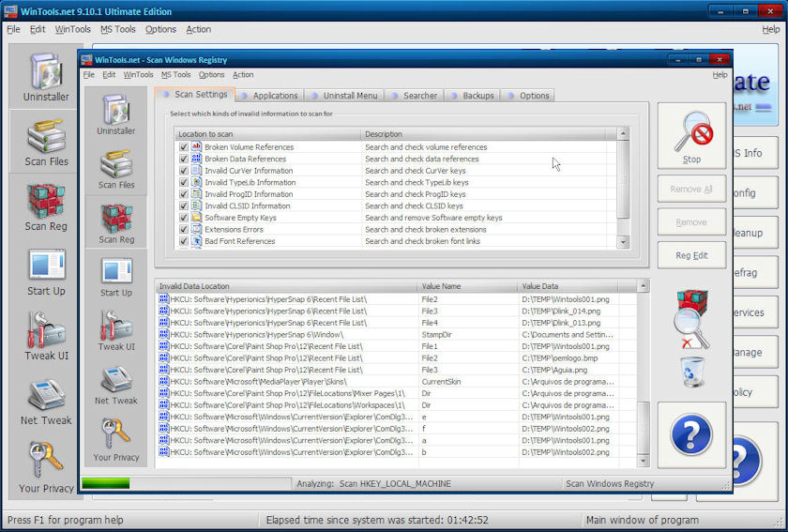Click Start Up icon in main WinTools window sidebar

click(46, 265)
